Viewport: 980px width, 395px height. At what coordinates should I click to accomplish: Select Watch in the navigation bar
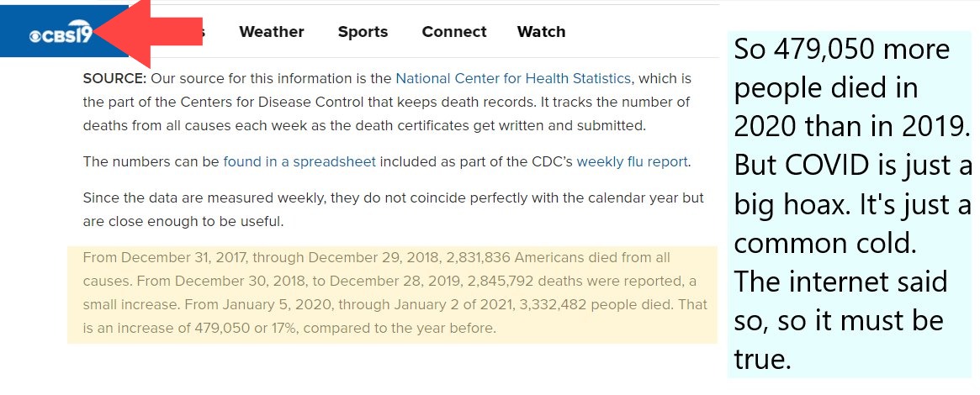point(541,32)
